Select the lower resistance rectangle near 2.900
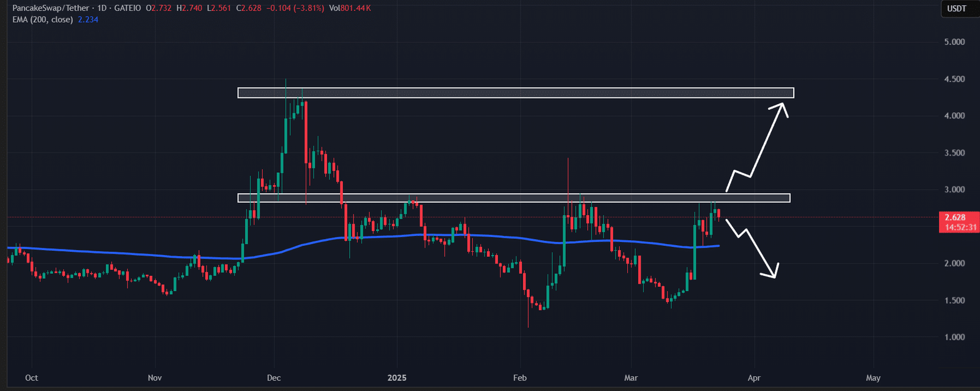The width and height of the screenshot is (980, 391). click(x=513, y=198)
